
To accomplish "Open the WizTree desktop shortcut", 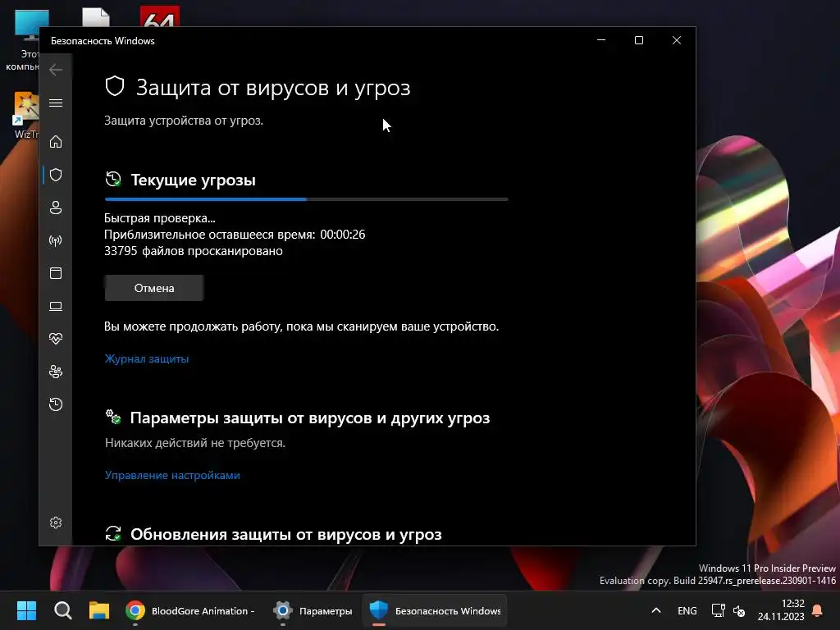I will click(x=25, y=115).
